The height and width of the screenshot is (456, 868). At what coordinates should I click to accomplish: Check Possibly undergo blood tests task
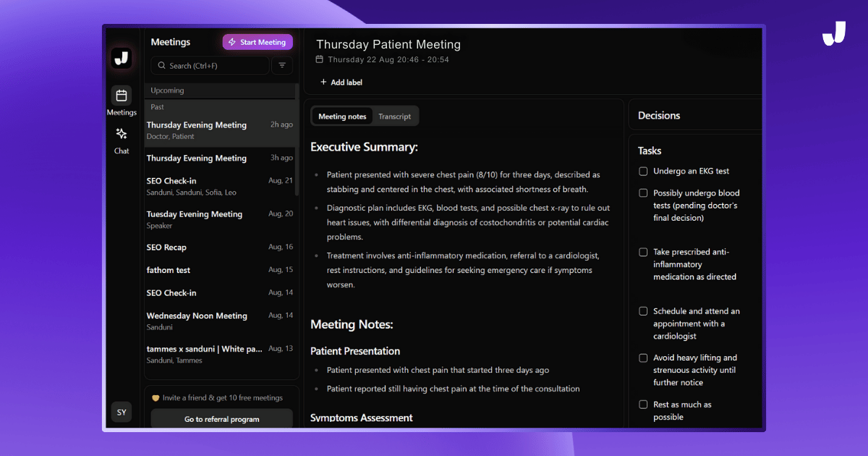[643, 193]
